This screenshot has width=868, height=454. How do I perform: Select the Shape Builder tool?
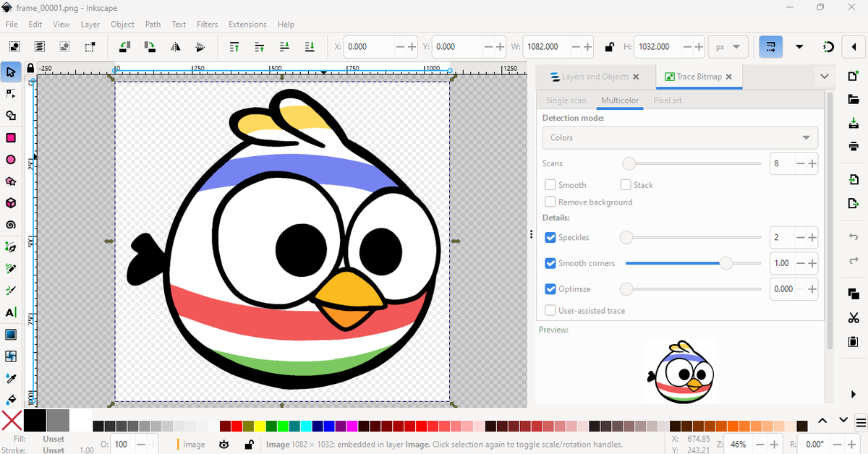(11, 116)
